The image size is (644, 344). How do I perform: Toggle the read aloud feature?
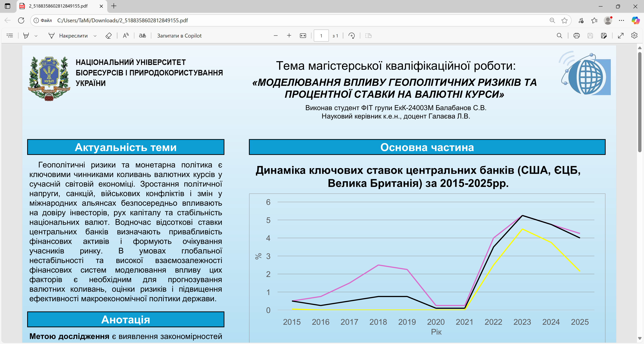(x=126, y=36)
